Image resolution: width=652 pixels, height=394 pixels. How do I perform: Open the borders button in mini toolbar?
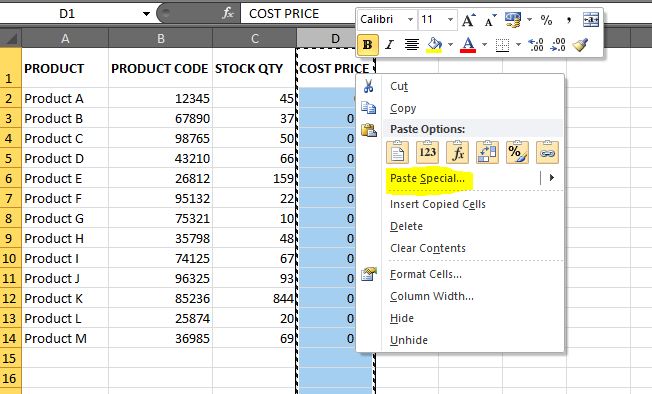click(502, 45)
